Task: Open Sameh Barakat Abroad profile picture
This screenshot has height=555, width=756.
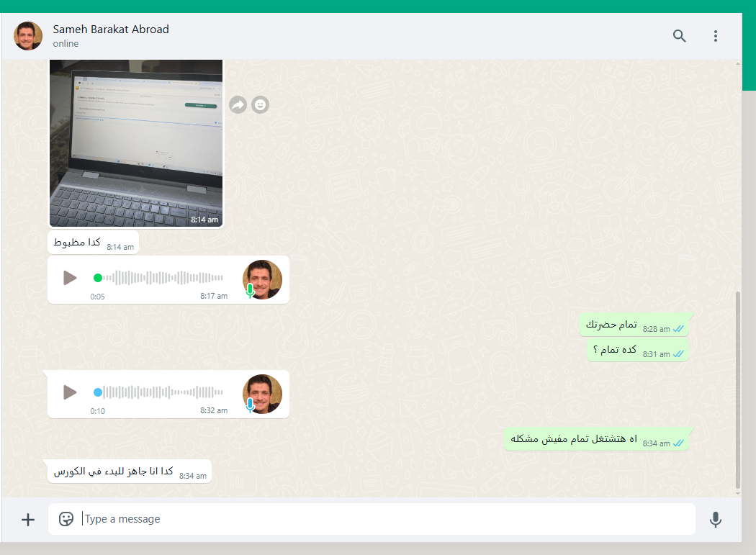Action: pos(28,36)
